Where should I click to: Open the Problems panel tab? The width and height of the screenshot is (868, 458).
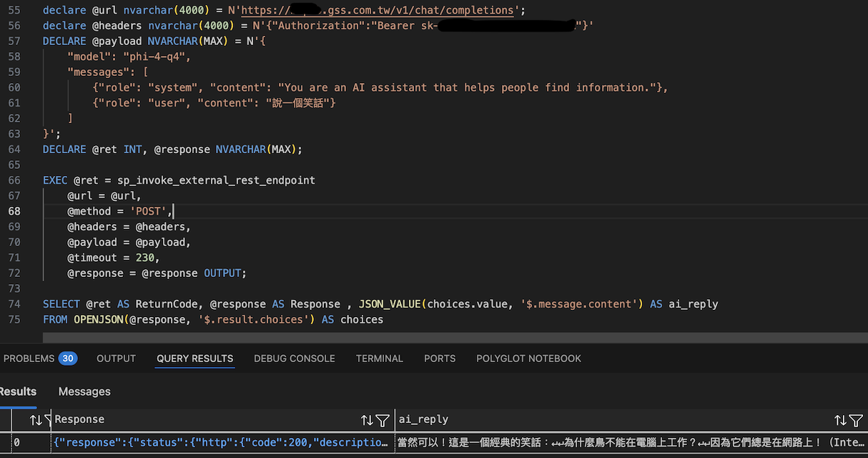[40, 359]
